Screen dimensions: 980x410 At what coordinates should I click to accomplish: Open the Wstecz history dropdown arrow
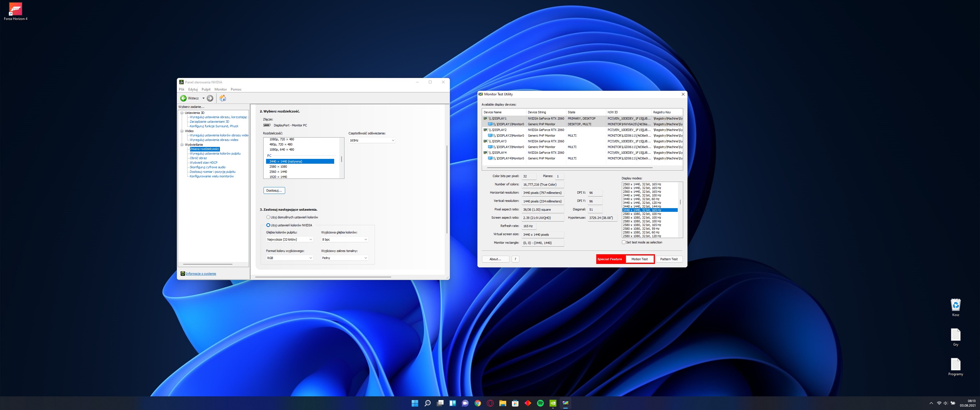pyautogui.click(x=203, y=98)
